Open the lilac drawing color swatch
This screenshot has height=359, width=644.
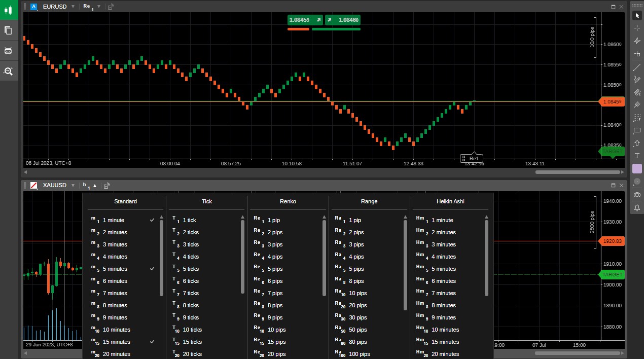(637, 168)
